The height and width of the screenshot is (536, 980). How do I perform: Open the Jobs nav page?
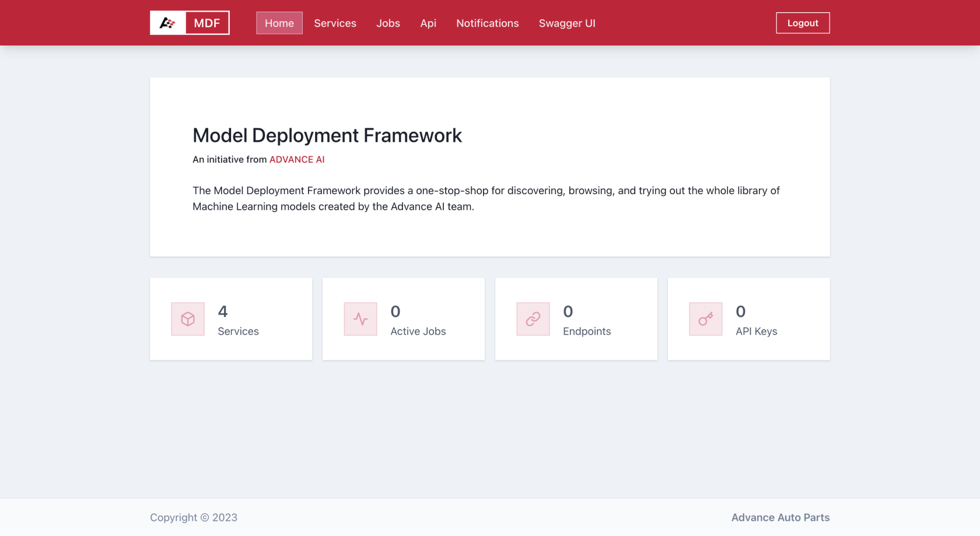tap(388, 23)
